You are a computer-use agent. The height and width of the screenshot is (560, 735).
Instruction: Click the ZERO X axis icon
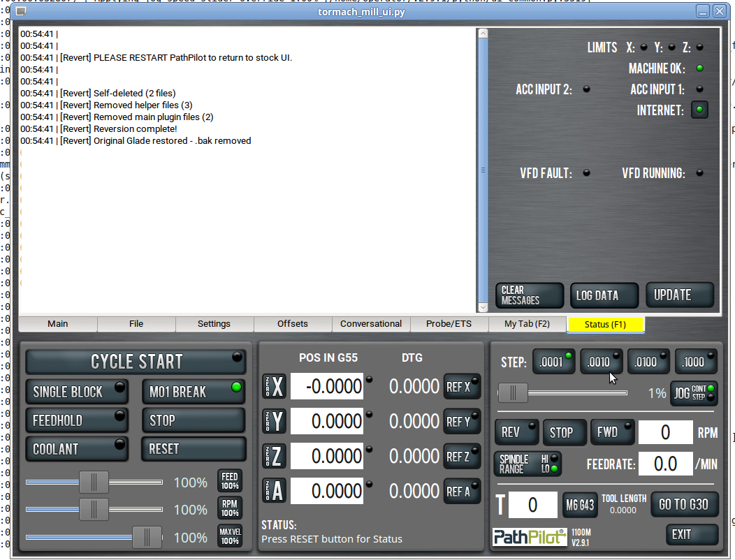(x=274, y=386)
